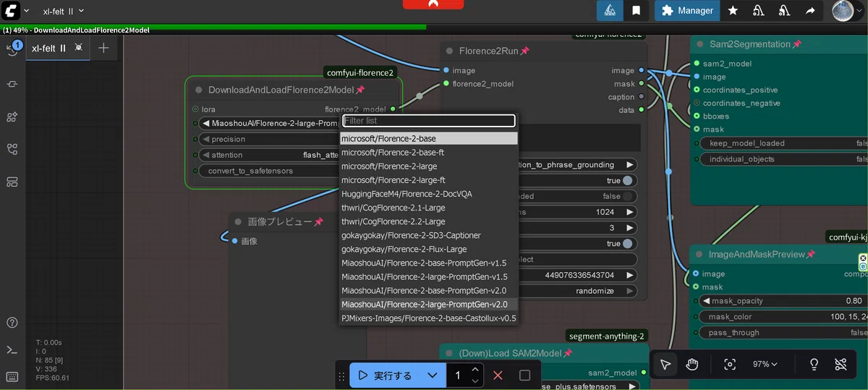Click the green execution progress bar
868x390 pixels.
(213, 27)
